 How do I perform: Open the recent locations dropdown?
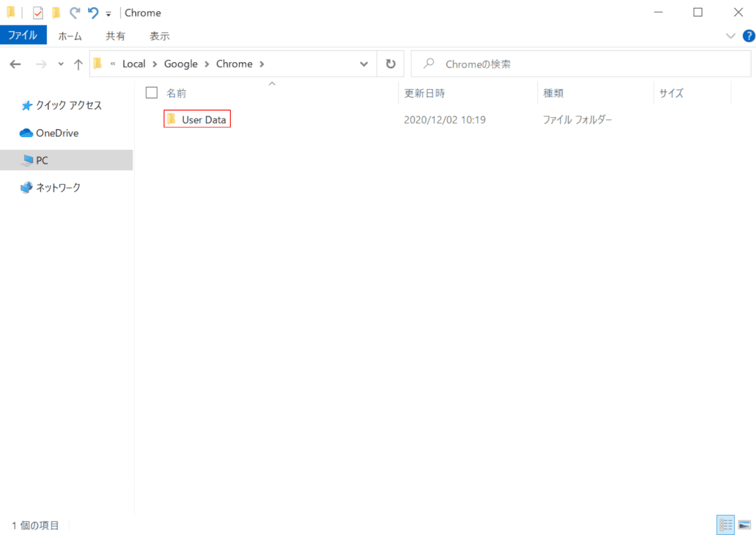tap(61, 64)
